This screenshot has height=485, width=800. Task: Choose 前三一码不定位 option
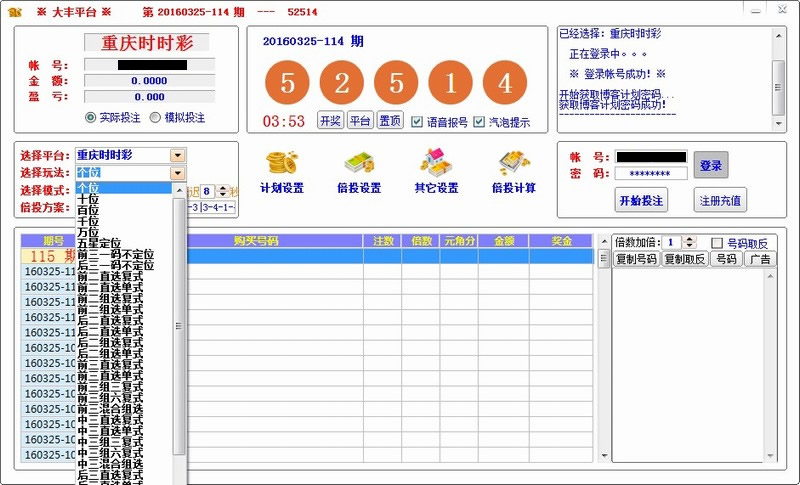(x=124, y=254)
